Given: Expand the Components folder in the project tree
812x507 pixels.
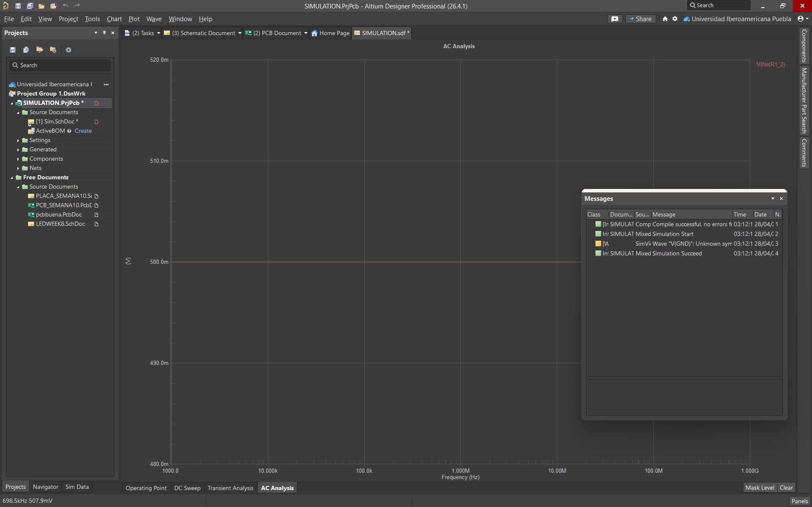Looking at the screenshot, I should (18, 159).
